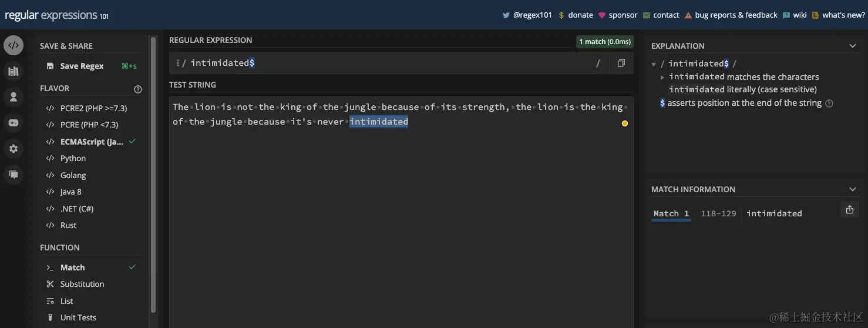Click the Unit Tests flask icon
This screenshot has height=328, width=868.
coord(50,317)
